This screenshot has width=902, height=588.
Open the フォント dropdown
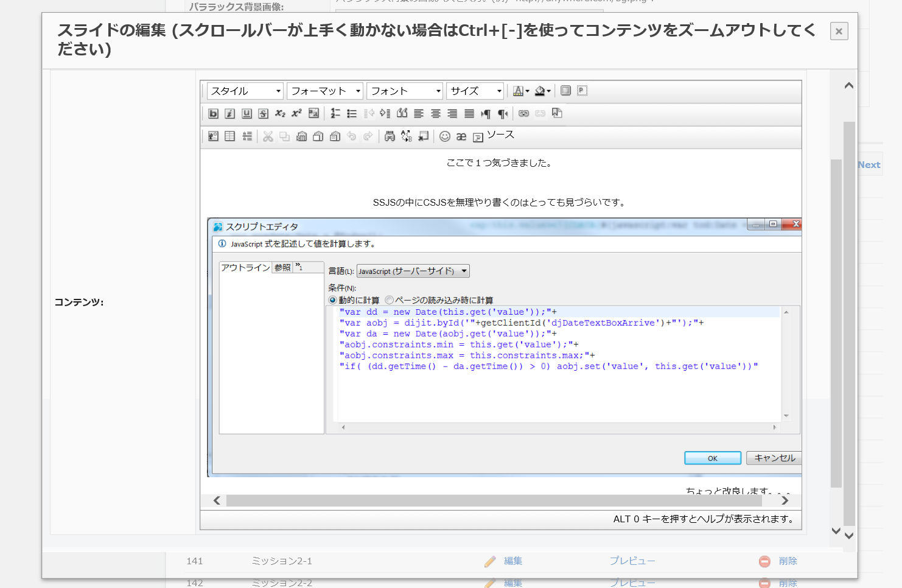[x=405, y=91]
